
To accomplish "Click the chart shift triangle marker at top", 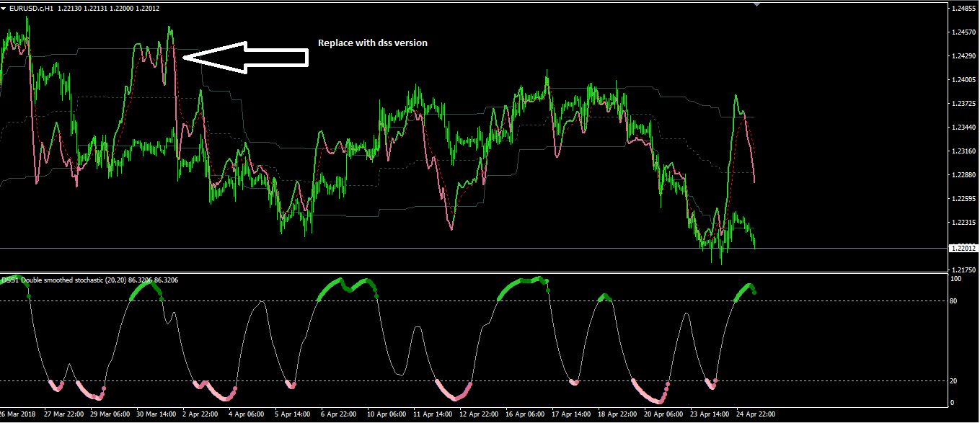I will point(756,4).
